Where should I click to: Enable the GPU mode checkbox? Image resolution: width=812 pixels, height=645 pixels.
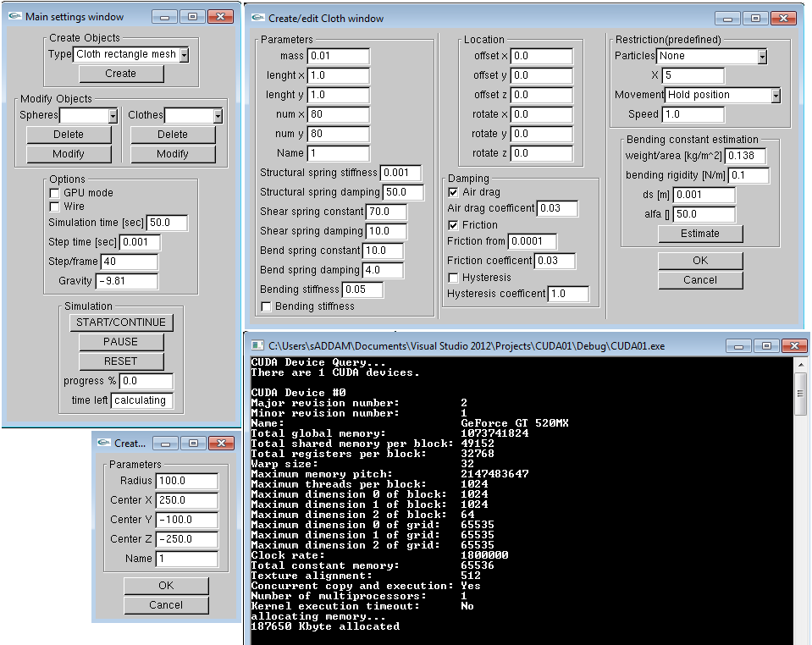(x=54, y=193)
